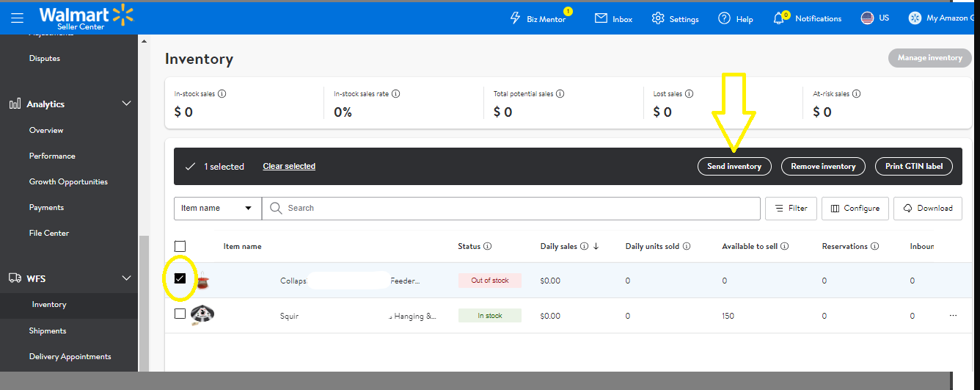
Task: Click the In stock status badge
Action: [490, 316]
